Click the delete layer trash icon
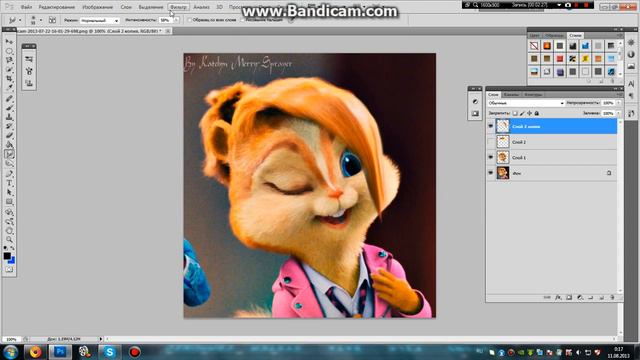This screenshot has height=360, width=640. [612, 298]
